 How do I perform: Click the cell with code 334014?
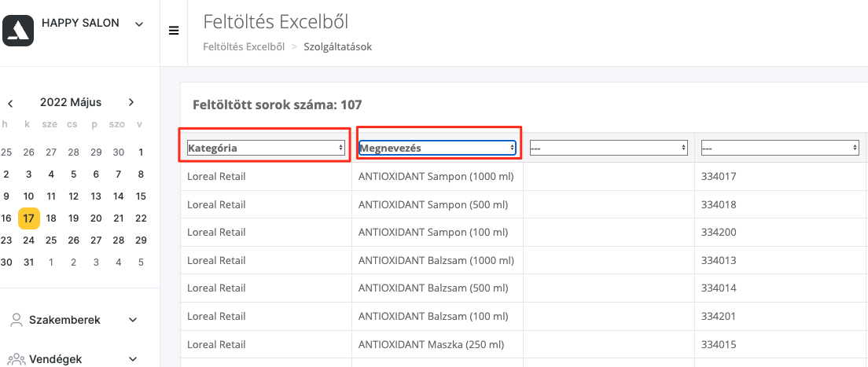pyautogui.click(x=780, y=288)
